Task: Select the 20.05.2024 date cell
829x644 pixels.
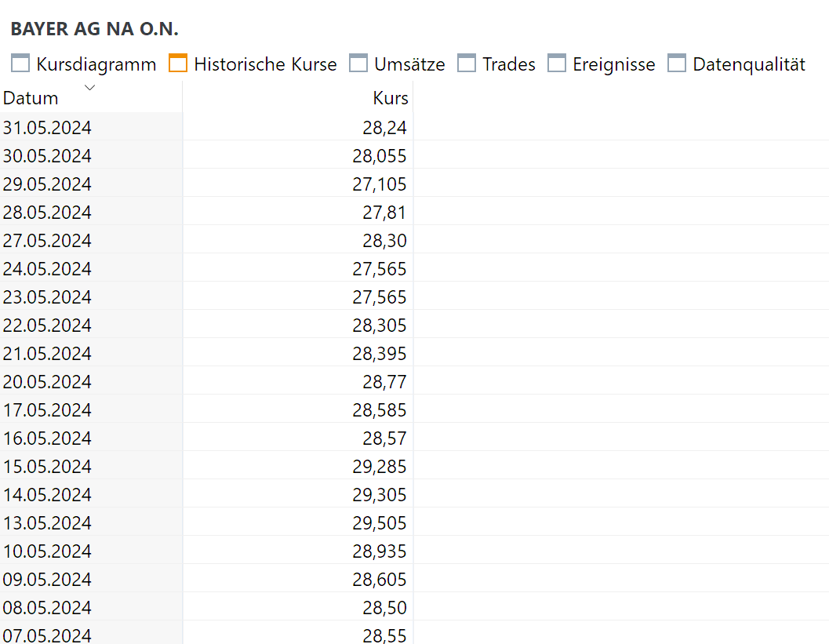Action: [x=47, y=382]
